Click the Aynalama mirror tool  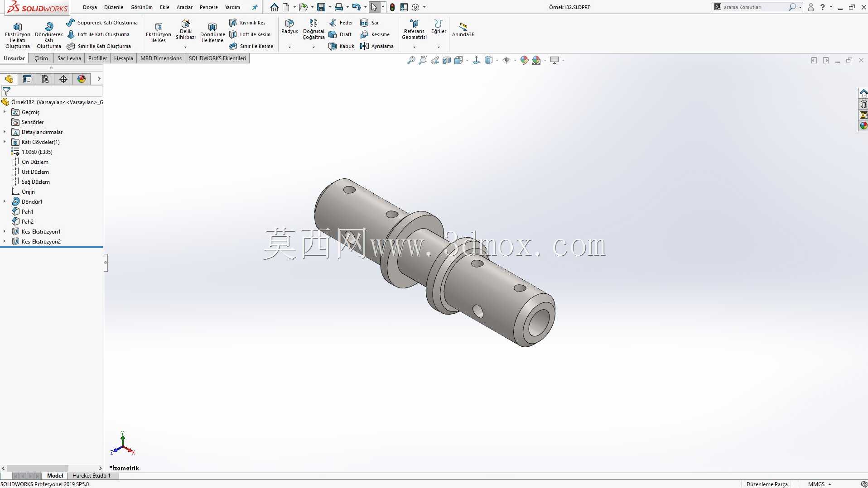tap(376, 46)
